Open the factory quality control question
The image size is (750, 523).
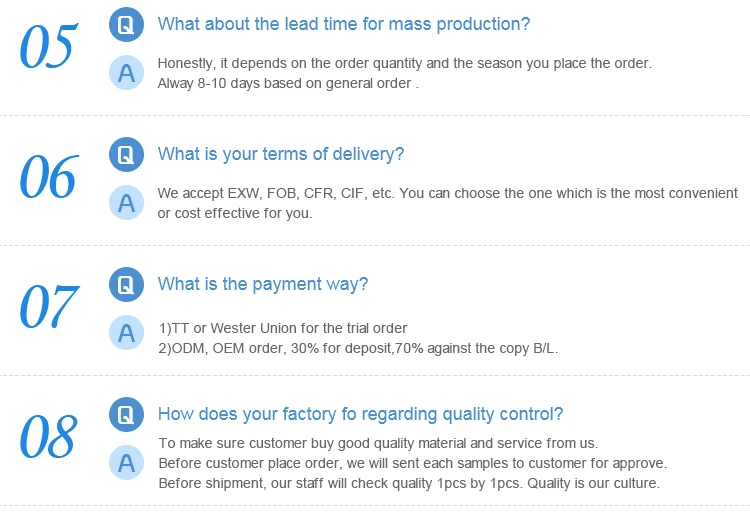(x=360, y=414)
